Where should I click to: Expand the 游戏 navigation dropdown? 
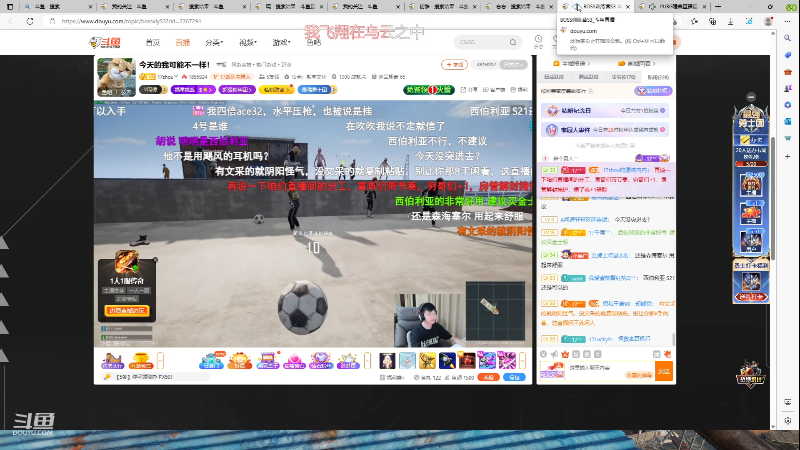click(x=281, y=42)
